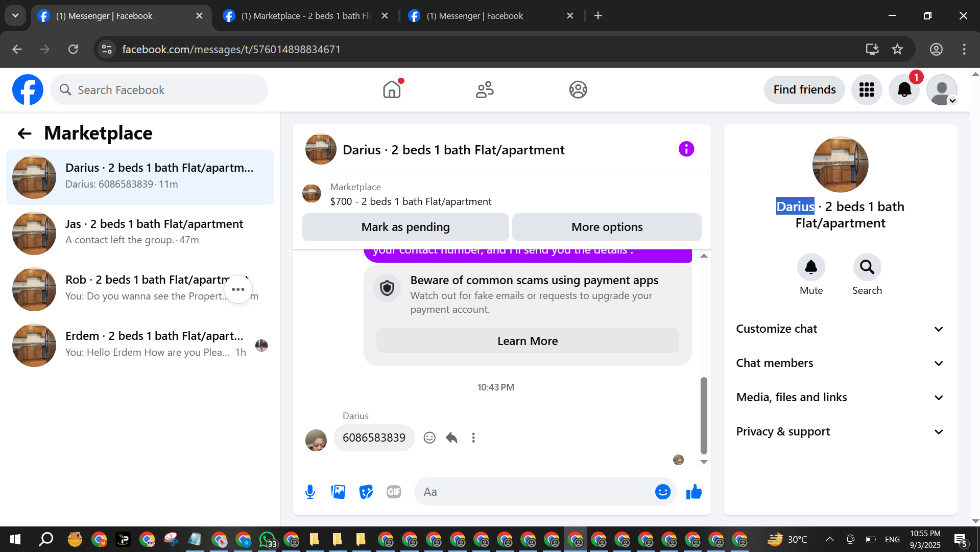Open Darius's avatar next to the message

tap(316, 440)
